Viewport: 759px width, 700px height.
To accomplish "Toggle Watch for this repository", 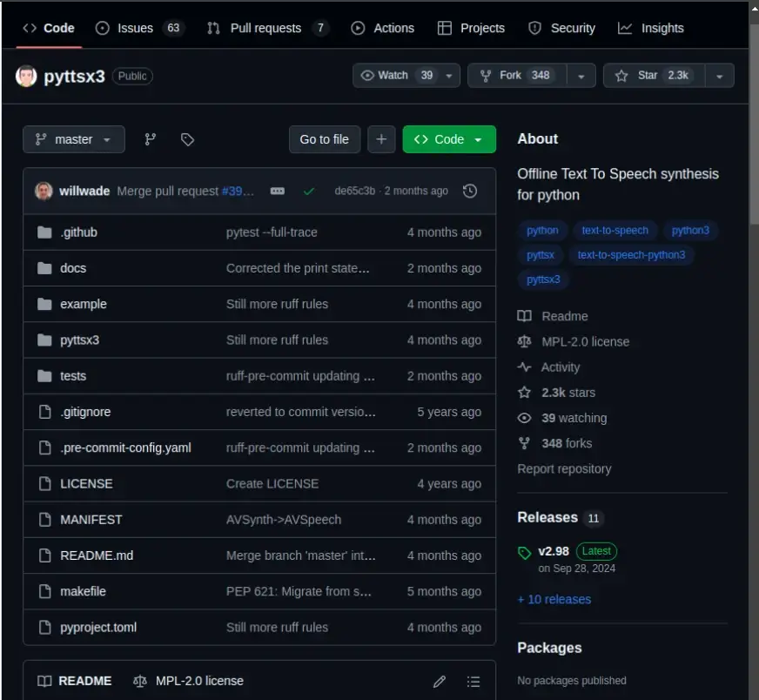I will [x=397, y=76].
